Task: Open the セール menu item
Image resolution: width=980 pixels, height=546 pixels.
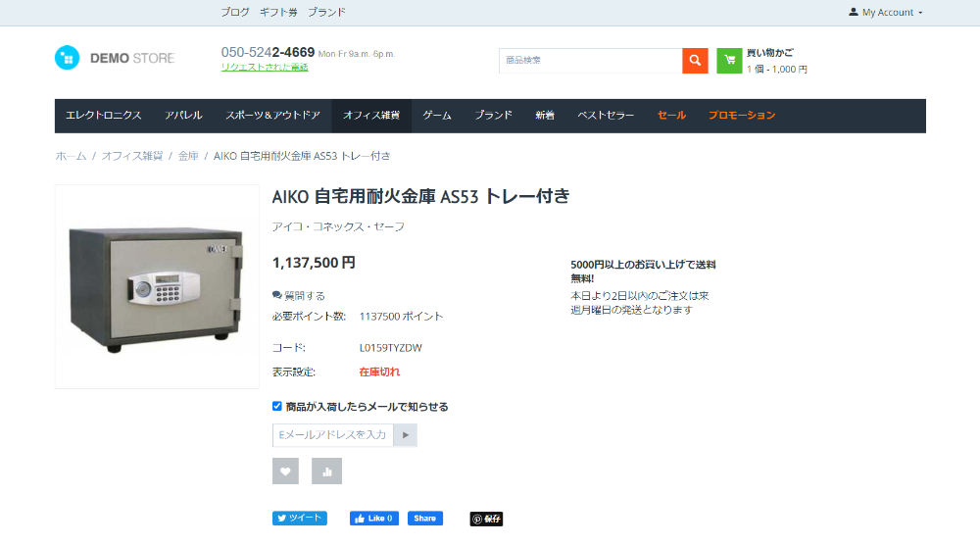Action: pos(672,116)
